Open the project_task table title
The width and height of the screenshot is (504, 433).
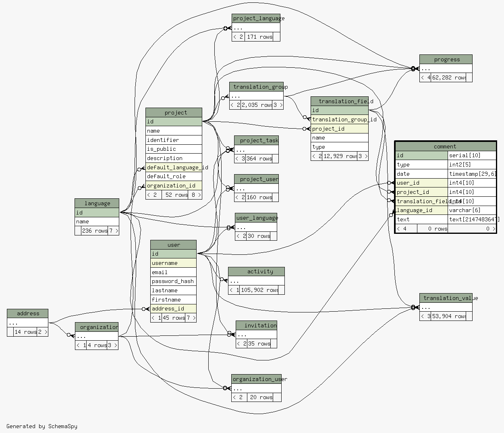point(256,140)
